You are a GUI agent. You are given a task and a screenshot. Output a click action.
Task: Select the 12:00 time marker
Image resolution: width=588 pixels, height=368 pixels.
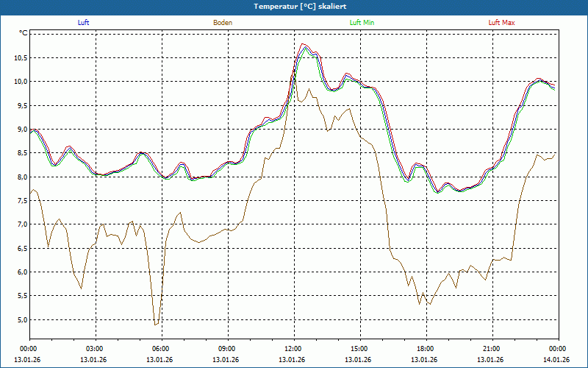293,349
